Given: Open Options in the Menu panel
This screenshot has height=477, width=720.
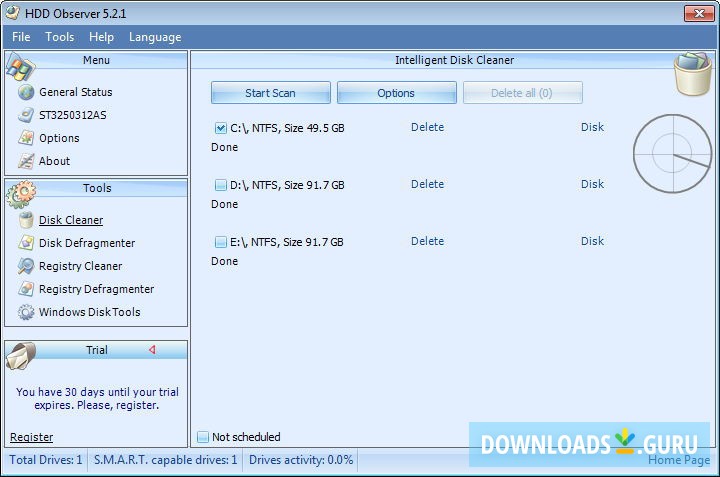Looking at the screenshot, I should [59, 138].
